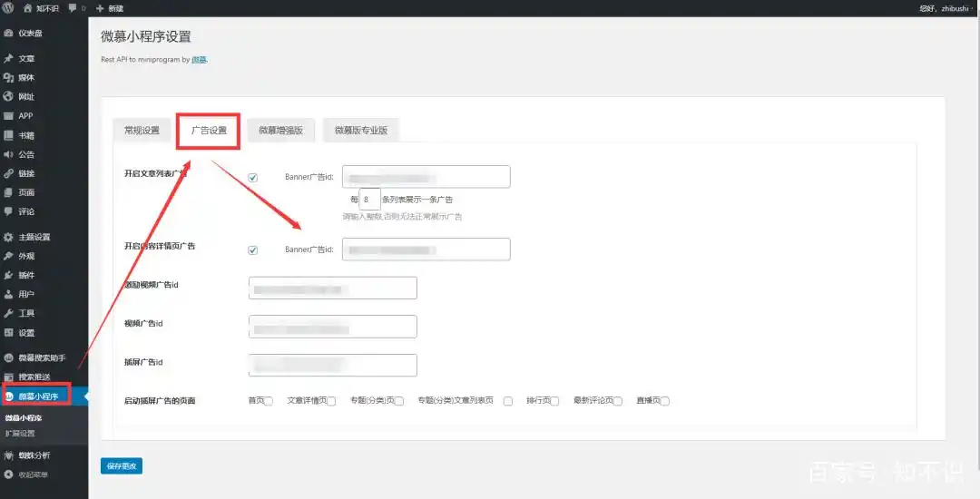Toggle the 开启文章列表广告 checkbox

click(253, 178)
